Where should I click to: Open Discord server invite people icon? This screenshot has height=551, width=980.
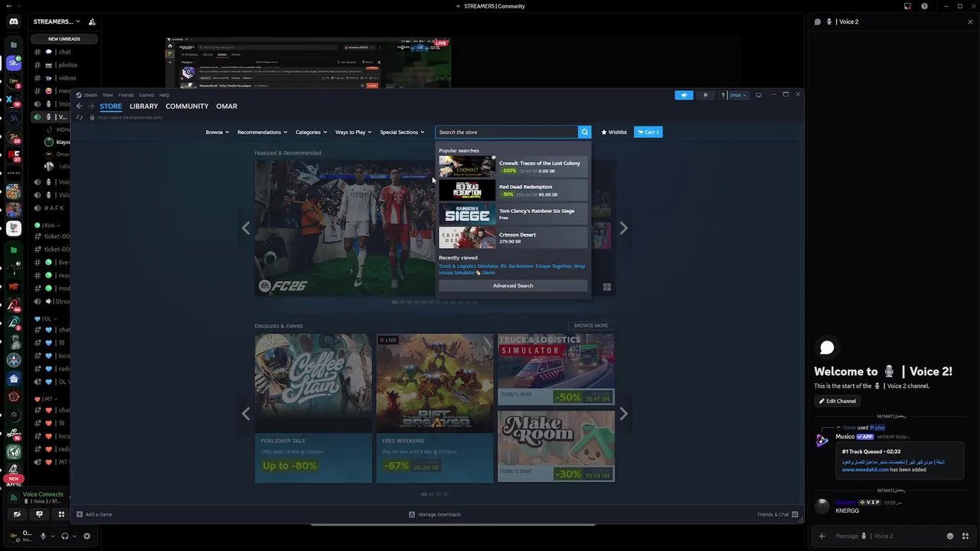[92, 21]
